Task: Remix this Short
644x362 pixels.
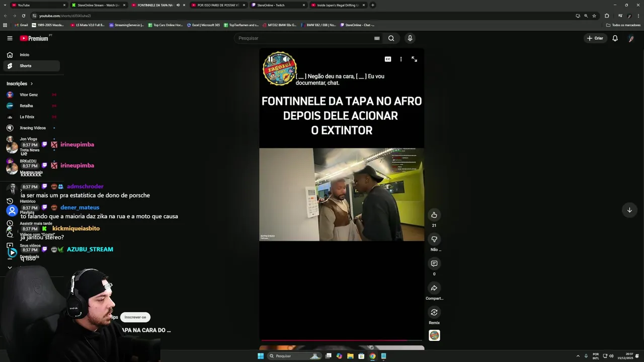Action: click(x=434, y=312)
